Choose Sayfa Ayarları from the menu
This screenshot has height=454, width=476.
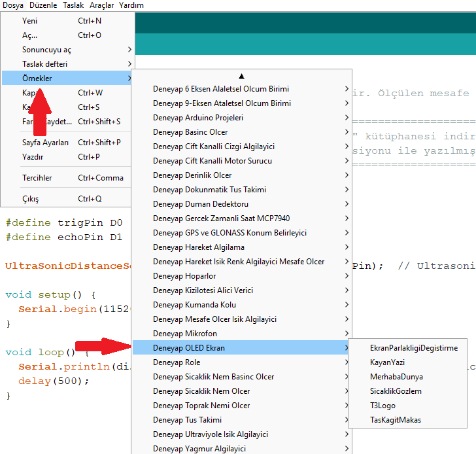click(x=45, y=143)
